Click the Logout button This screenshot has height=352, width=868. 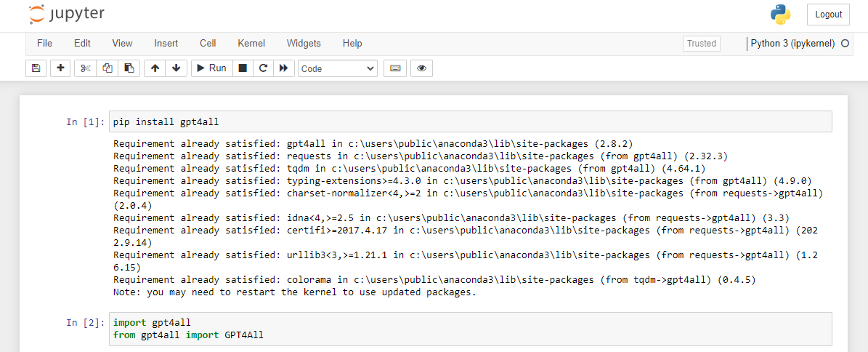tap(828, 15)
